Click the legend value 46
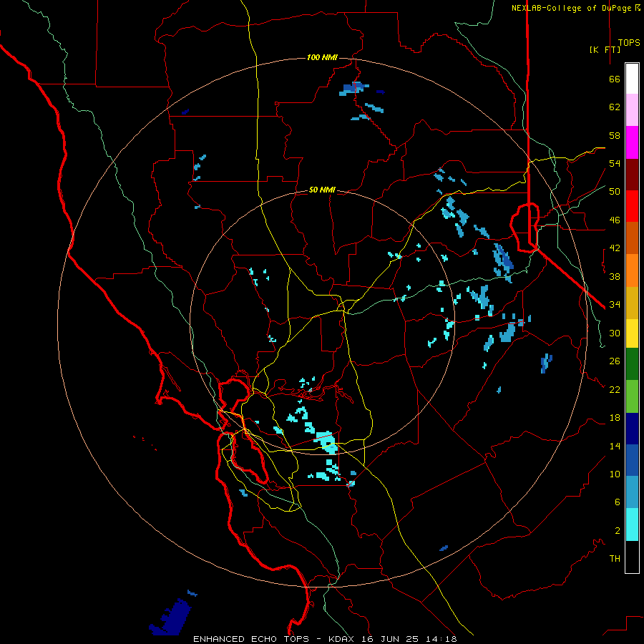The image size is (644, 644). point(615,220)
